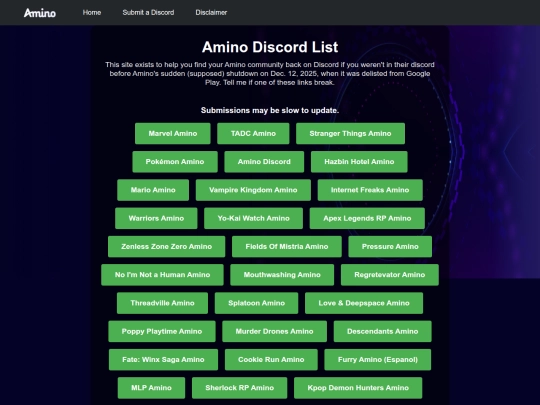Select the Pressure Amino button

390,247
